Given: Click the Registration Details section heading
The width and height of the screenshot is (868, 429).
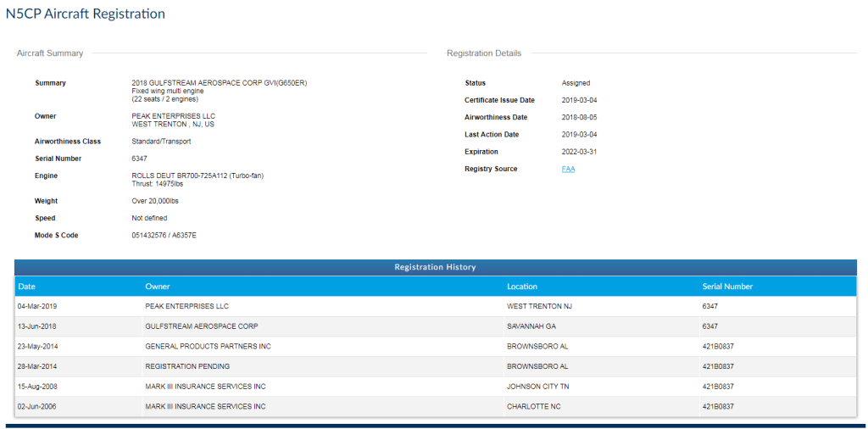Looking at the screenshot, I should pos(484,53).
